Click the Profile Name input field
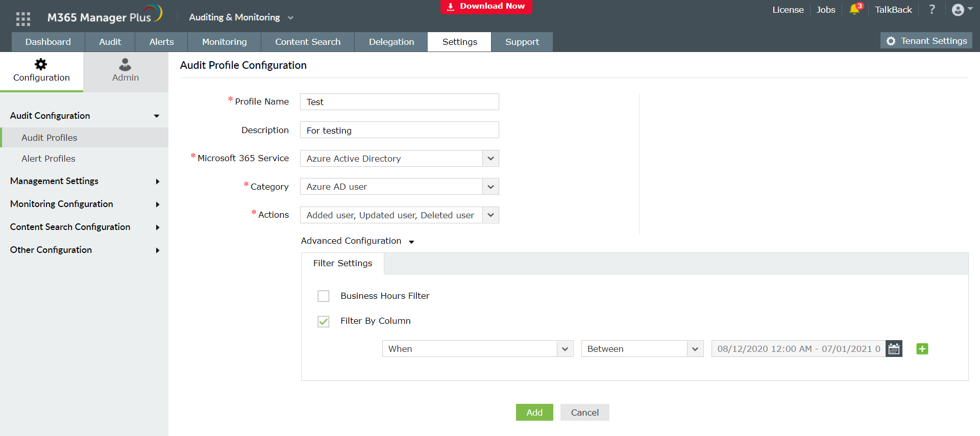The image size is (980, 436). click(x=399, y=102)
